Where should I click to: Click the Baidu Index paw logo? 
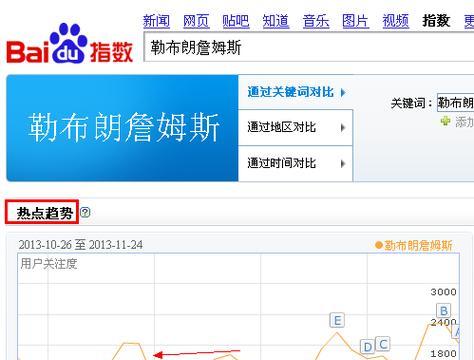(x=70, y=43)
